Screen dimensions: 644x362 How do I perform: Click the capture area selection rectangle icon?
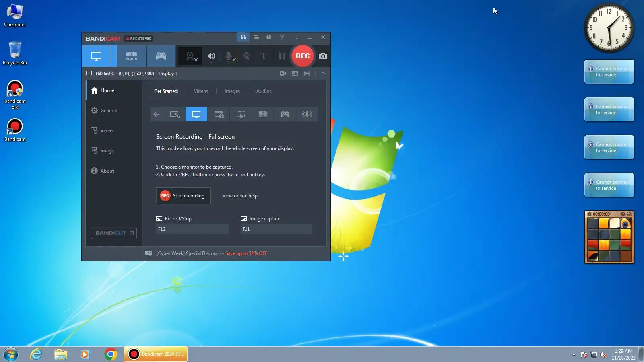[89, 74]
